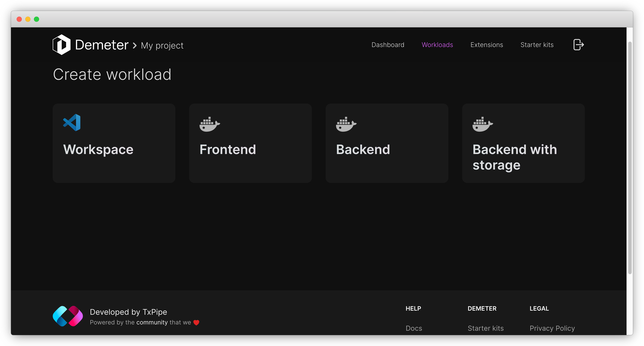Click the Demeter brand name
Viewport: 644px width, 346px height.
click(x=102, y=45)
